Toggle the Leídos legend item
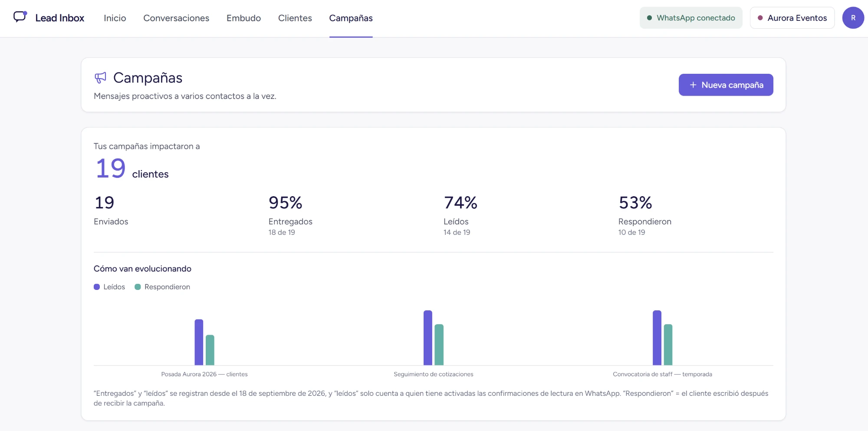 pos(109,287)
